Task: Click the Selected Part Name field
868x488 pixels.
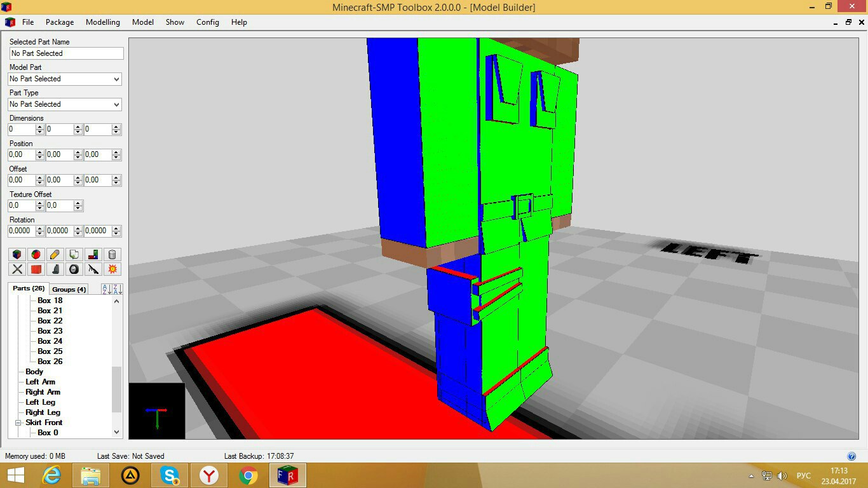Action: (x=66, y=53)
